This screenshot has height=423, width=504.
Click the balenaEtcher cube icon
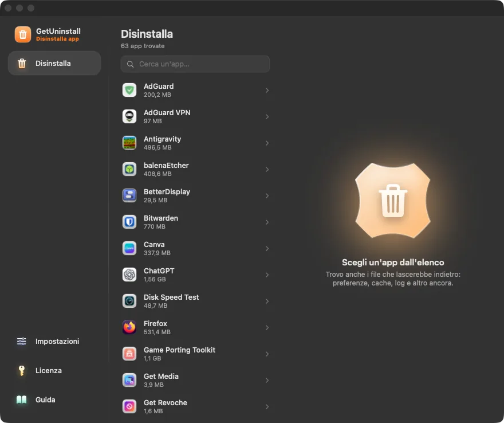pyautogui.click(x=129, y=170)
